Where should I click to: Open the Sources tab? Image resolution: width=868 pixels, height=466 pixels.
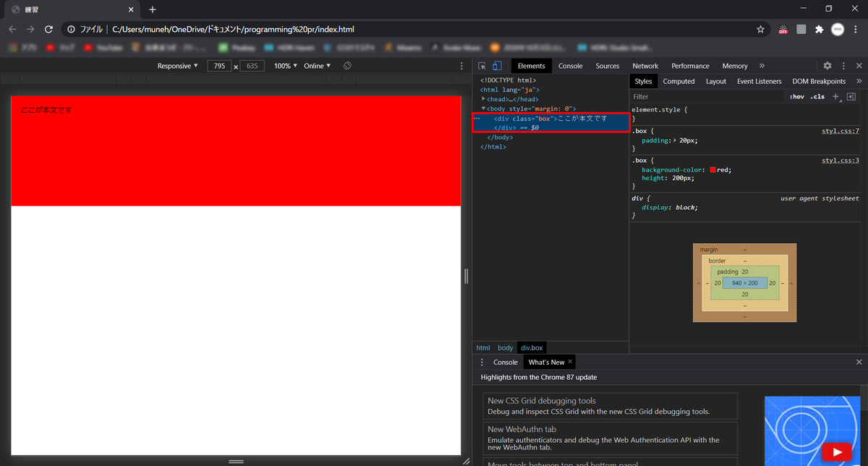[x=608, y=66]
